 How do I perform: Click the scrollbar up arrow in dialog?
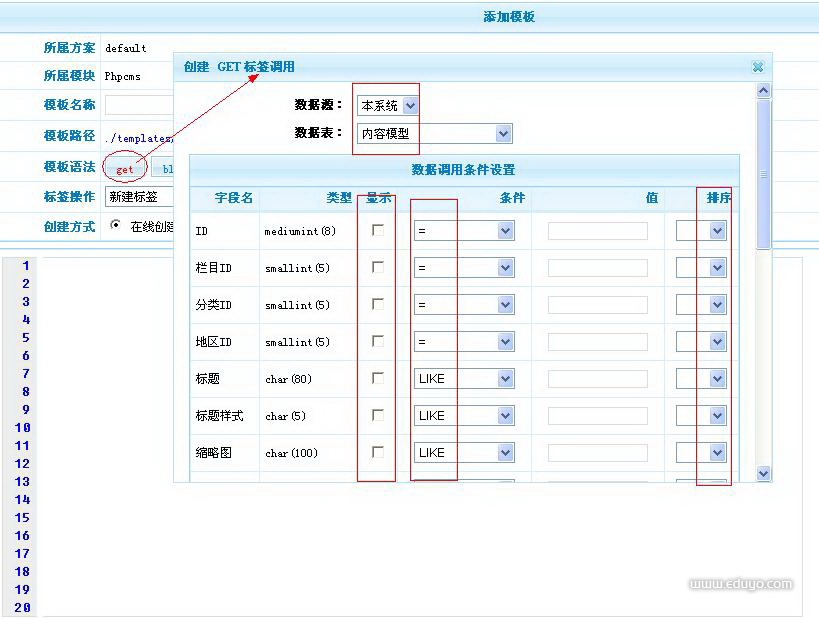(764, 91)
